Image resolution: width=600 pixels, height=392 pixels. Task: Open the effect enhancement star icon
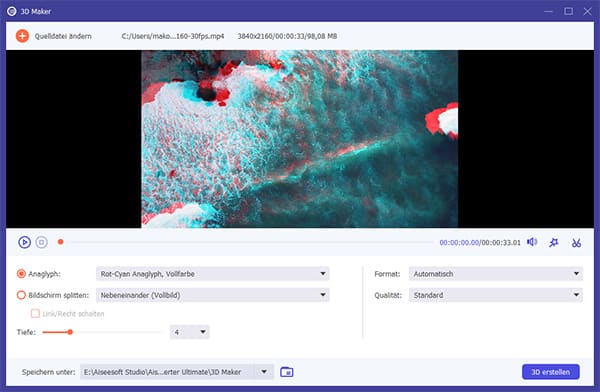554,242
